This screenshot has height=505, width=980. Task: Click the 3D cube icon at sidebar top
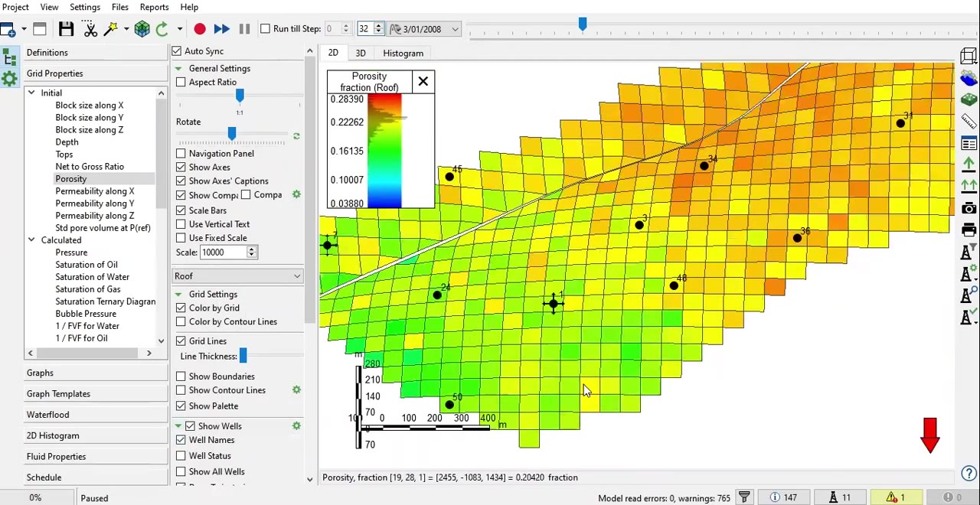pyautogui.click(x=969, y=56)
